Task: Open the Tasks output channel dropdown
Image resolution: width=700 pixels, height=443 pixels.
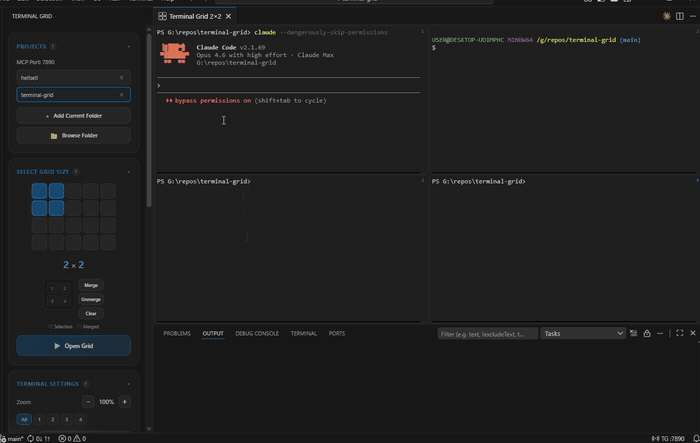Action: 583,334
